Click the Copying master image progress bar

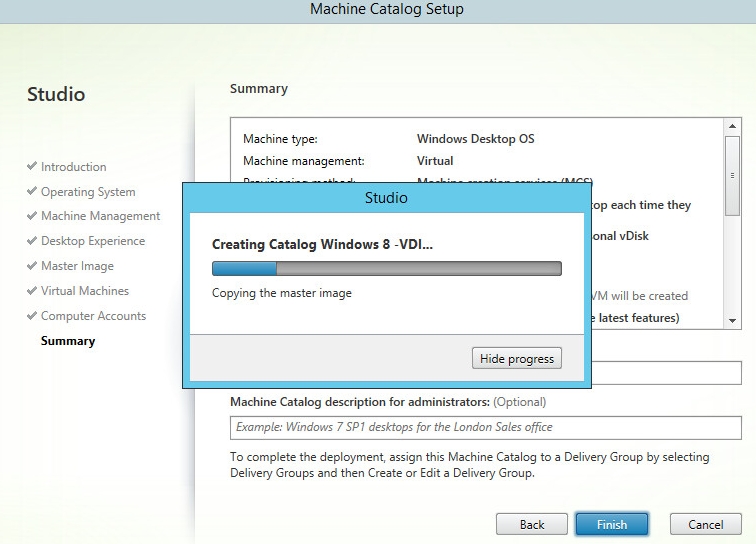click(387, 269)
